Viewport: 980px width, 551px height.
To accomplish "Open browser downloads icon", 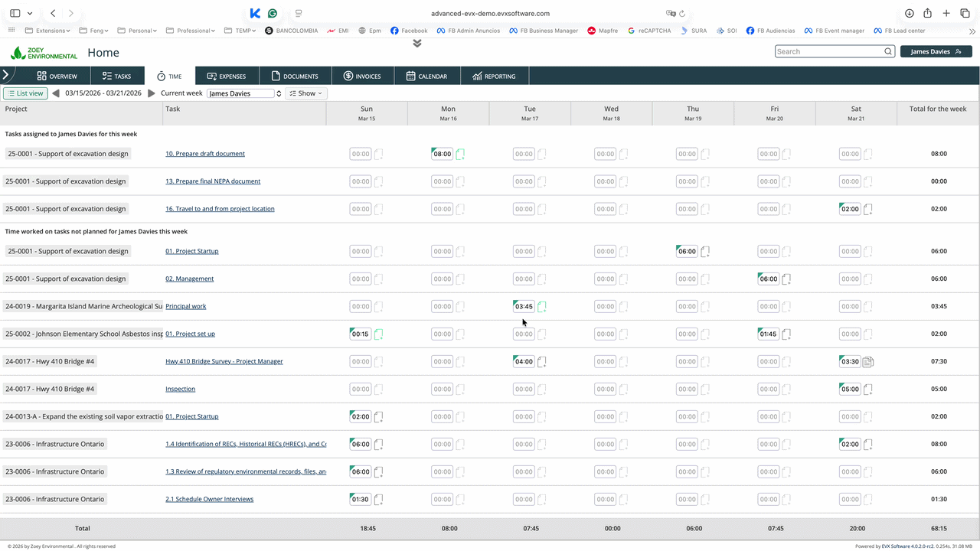I will click(909, 13).
